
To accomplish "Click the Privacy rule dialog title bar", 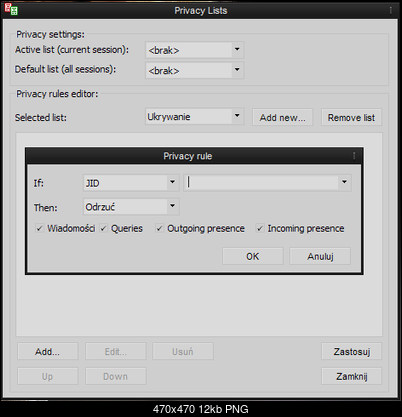I will point(194,156).
